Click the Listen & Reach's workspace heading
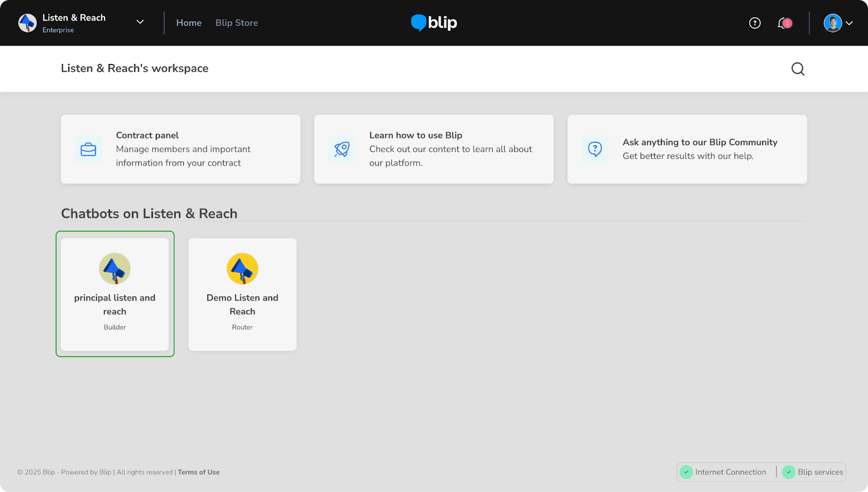 (135, 68)
